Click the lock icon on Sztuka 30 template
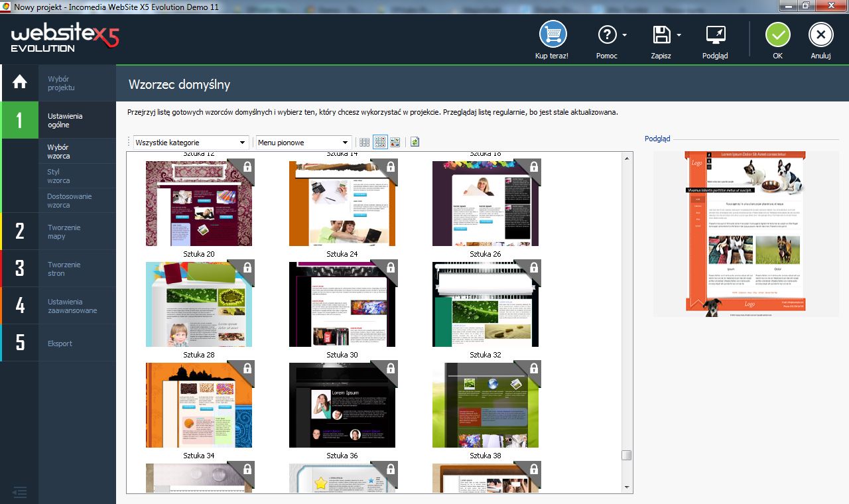Viewport: 849px width, 504px height. tap(390, 368)
